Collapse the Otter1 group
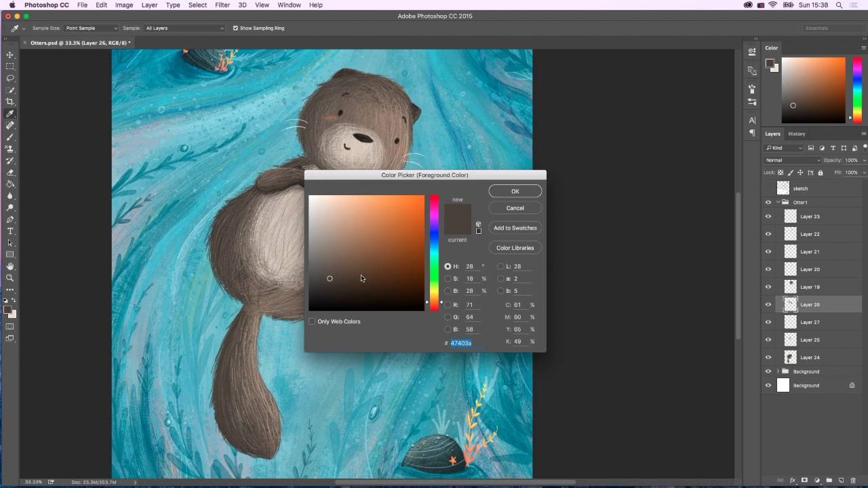The image size is (868, 488). coord(778,202)
